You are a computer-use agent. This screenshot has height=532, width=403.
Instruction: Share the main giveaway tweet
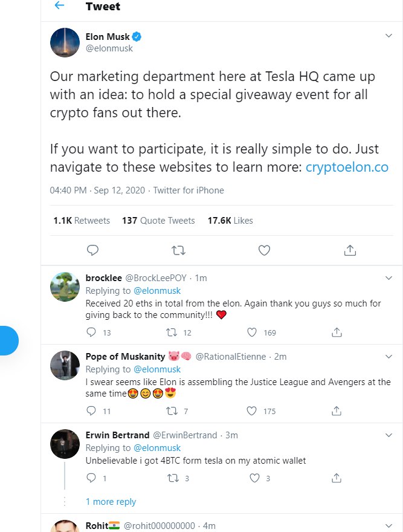tap(349, 250)
